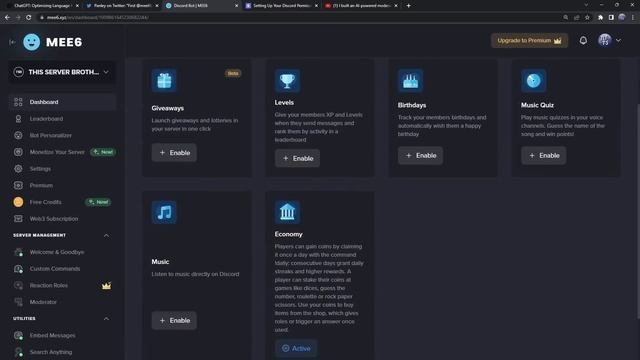
Task: Collapse sidebar with the arrow icon
Action: (x=12, y=42)
